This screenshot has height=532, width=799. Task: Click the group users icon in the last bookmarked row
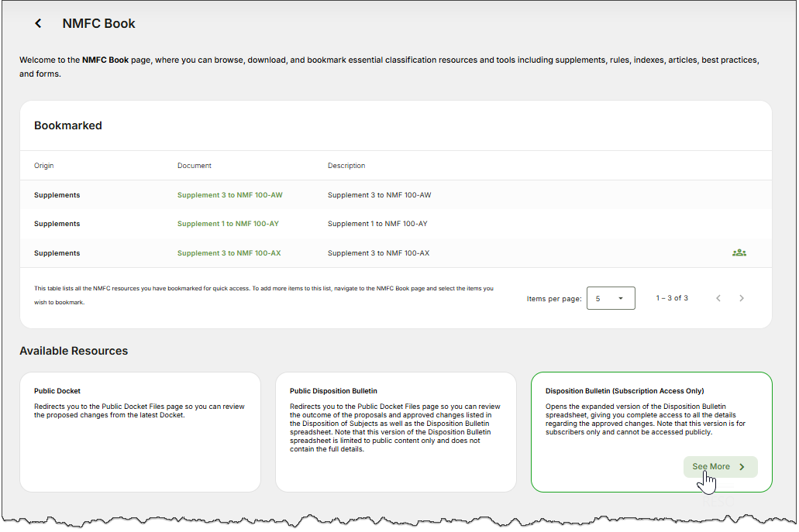pos(739,253)
